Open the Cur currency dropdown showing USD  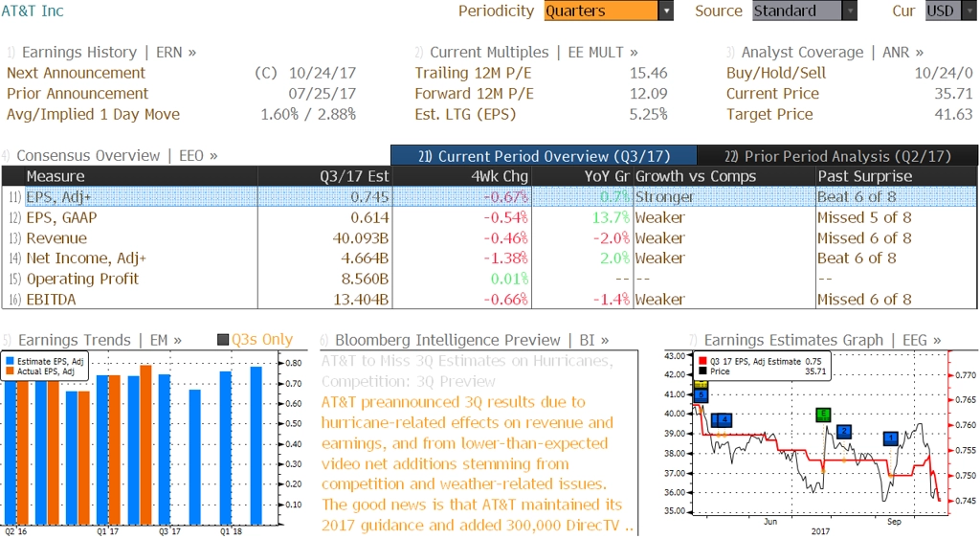pyautogui.click(x=950, y=11)
